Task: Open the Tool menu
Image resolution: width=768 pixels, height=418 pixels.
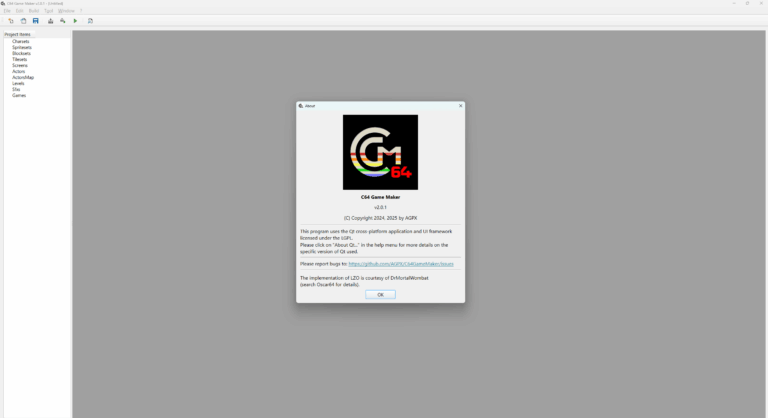Action: [x=48, y=11]
